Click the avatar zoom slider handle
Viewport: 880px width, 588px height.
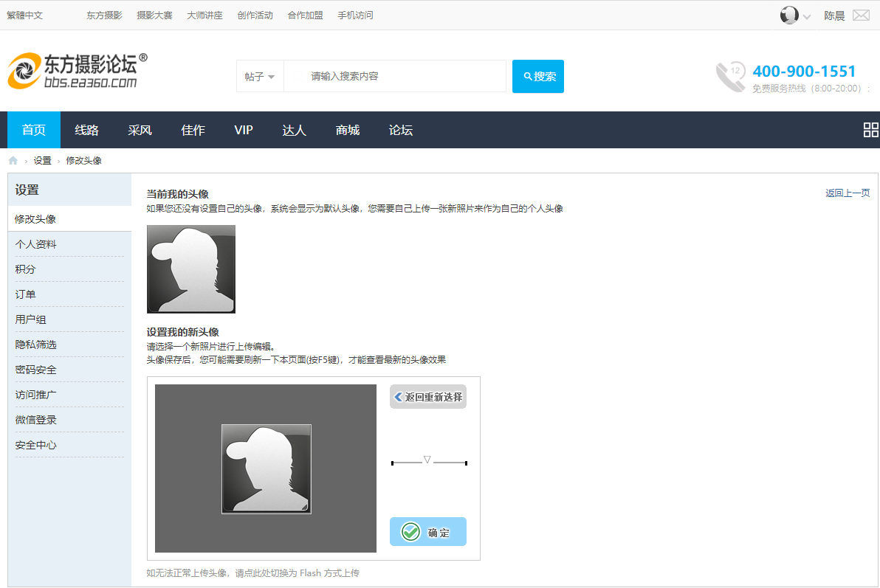point(427,460)
